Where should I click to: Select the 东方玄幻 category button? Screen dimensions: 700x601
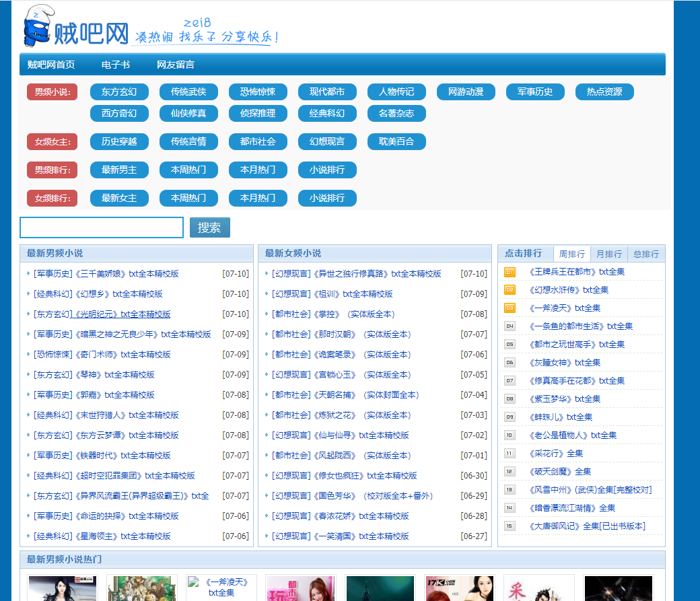coord(119,92)
